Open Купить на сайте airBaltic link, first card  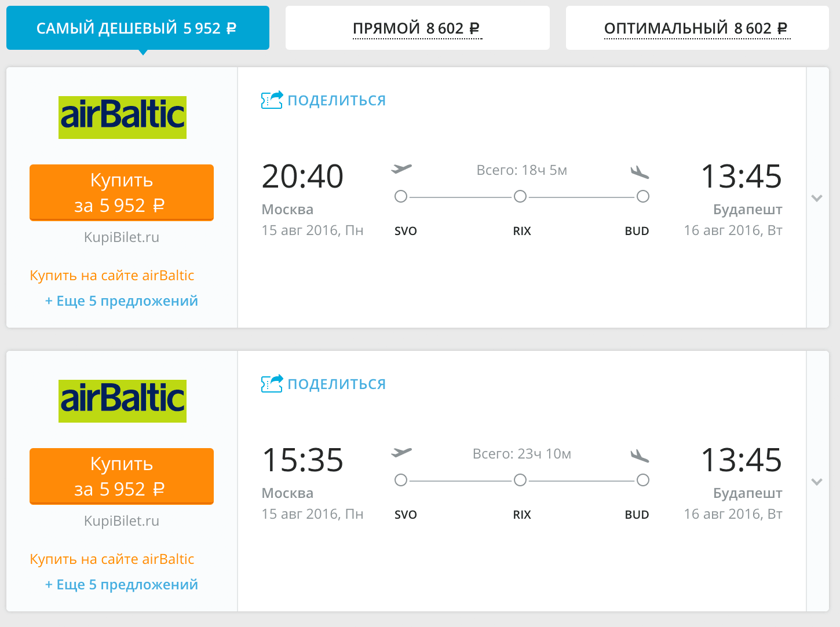point(112,276)
